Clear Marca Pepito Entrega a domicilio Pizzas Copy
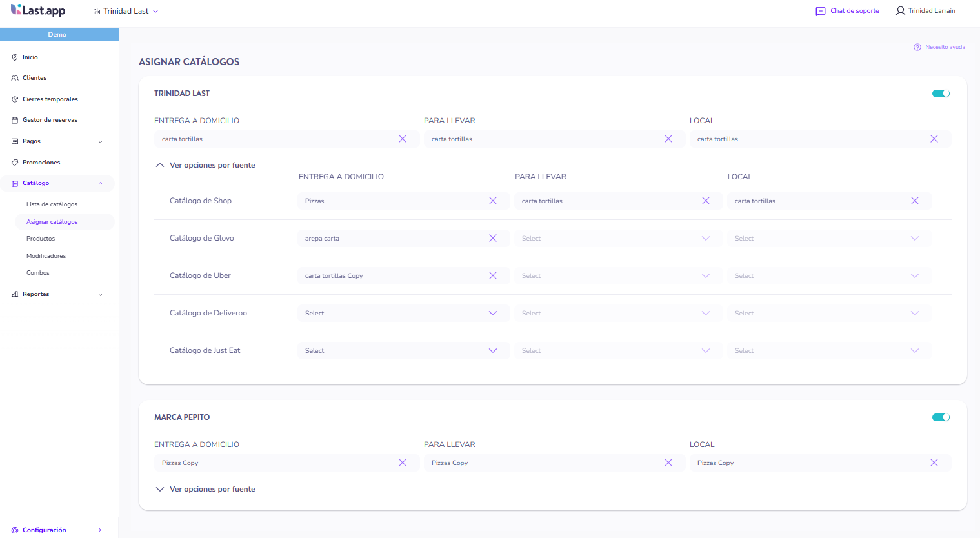 [x=403, y=463]
